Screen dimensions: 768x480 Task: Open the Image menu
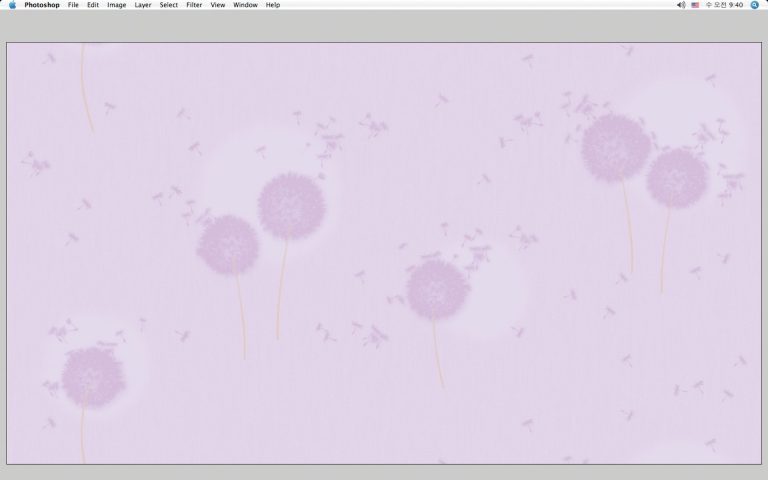click(x=117, y=5)
